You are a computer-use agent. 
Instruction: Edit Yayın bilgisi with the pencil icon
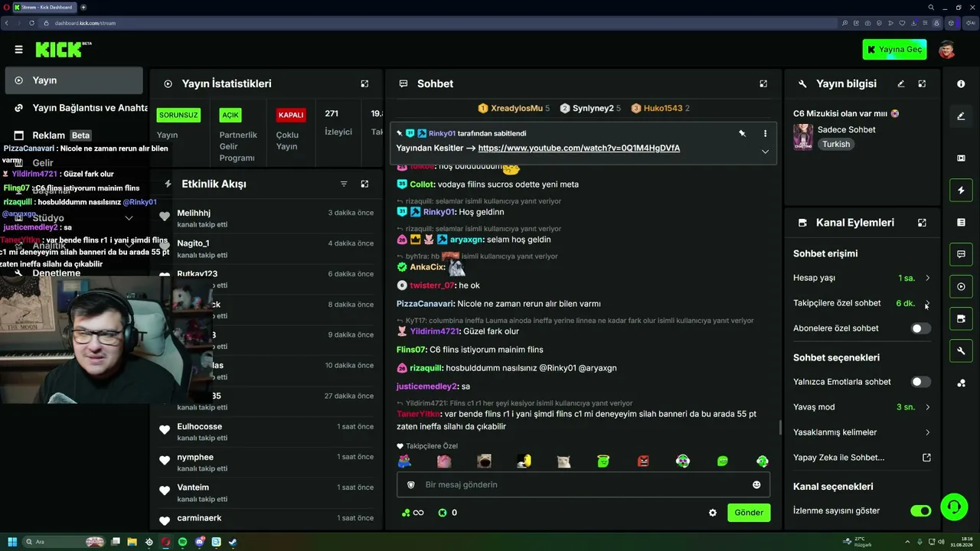[x=901, y=83]
